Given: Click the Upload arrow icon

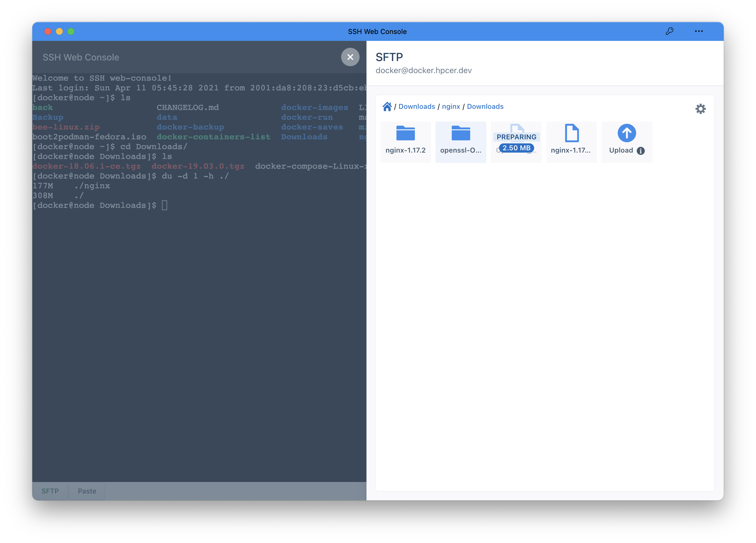Looking at the screenshot, I should click(626, 133).
